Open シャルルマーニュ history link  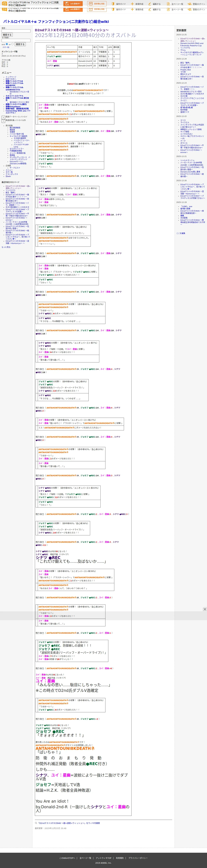[187, 160]
